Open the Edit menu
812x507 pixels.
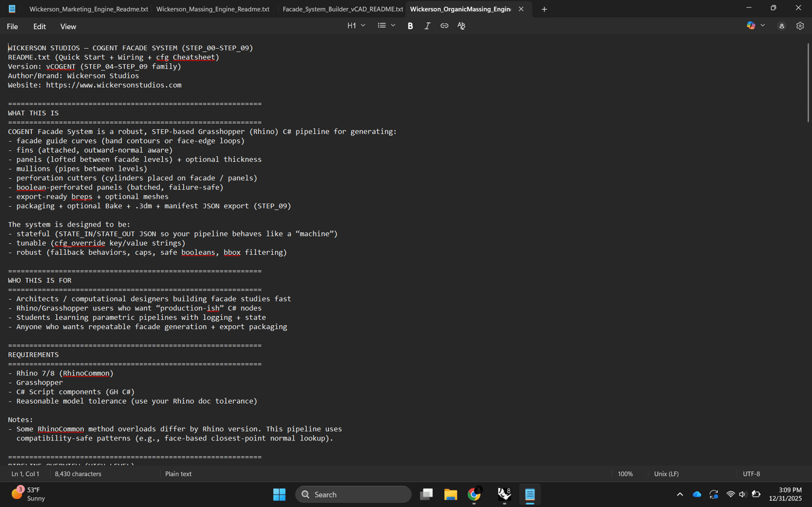40,27
